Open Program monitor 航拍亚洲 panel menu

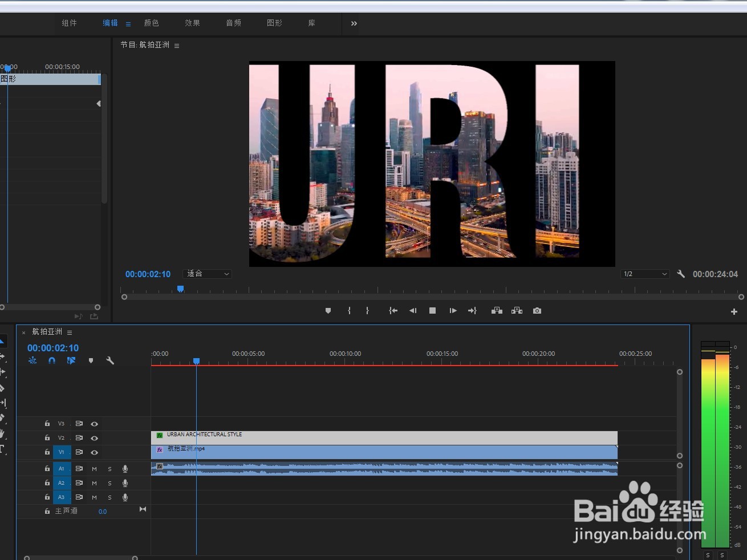click(x=177, y=46)
